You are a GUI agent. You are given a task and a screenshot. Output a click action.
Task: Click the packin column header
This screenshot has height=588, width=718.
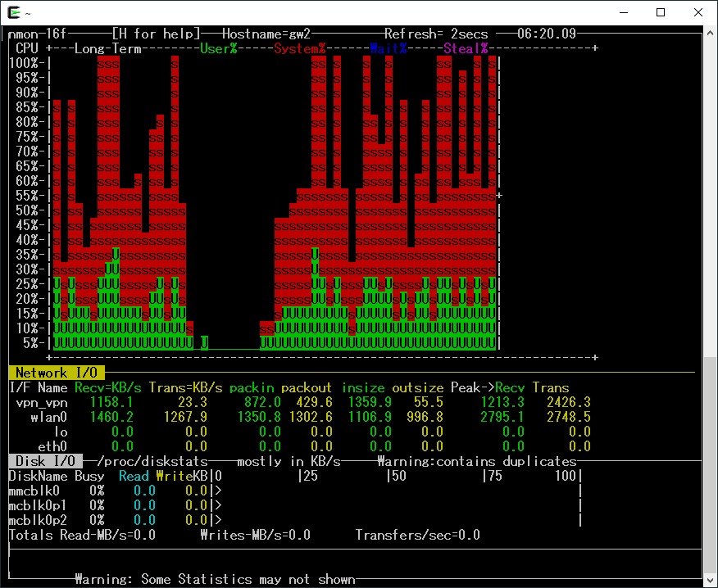click(252, 387)
